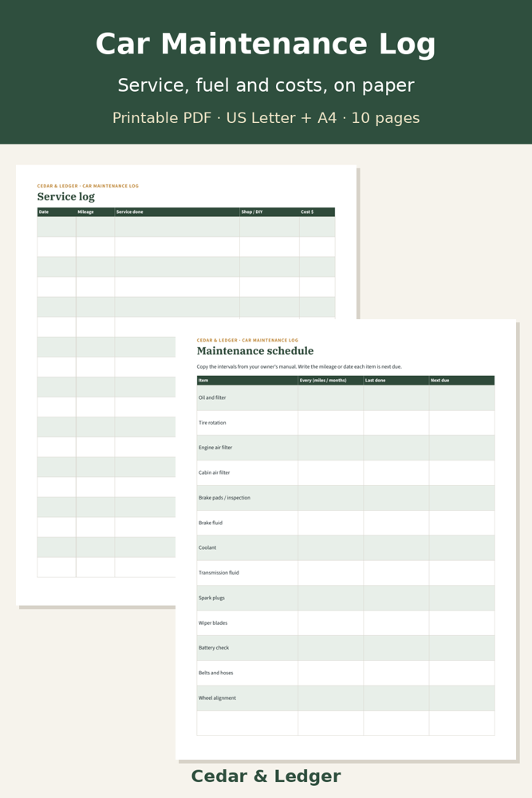Click the 'Copy the intervals from your owner's manual' instruction line
This screenshot has height=798, width=532.
[x=299, y=366]
